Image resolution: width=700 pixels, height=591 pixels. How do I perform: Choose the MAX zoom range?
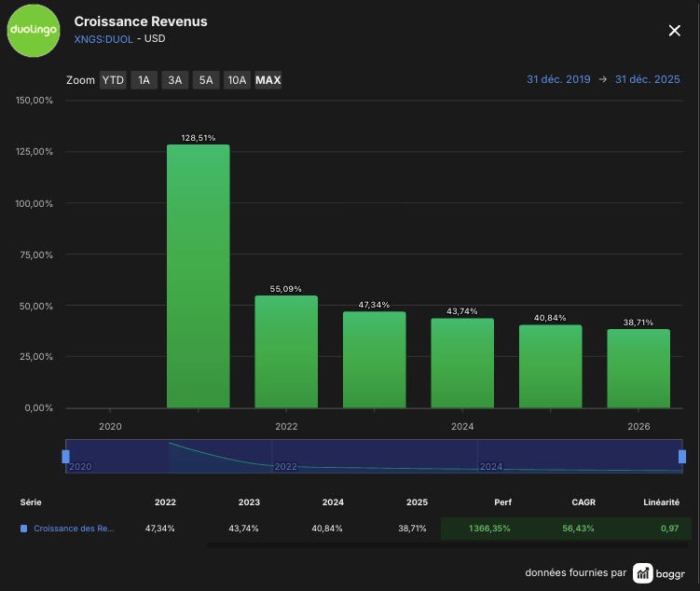click(268, 80)
